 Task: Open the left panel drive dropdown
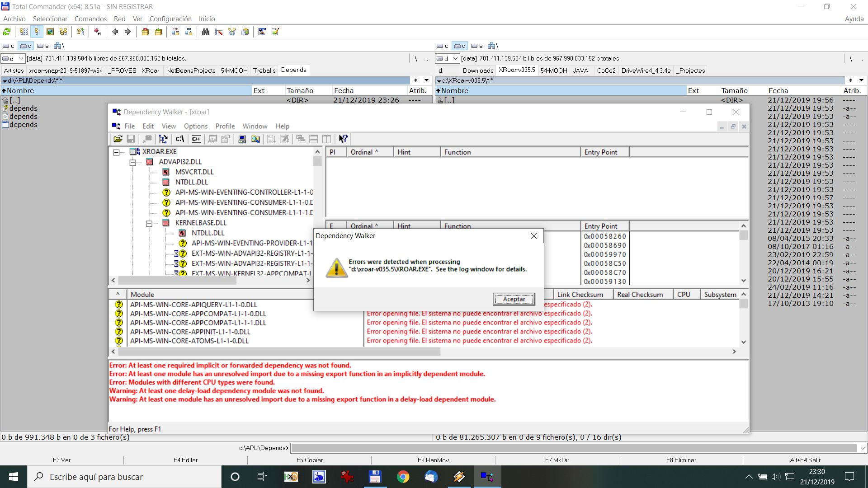20,58
